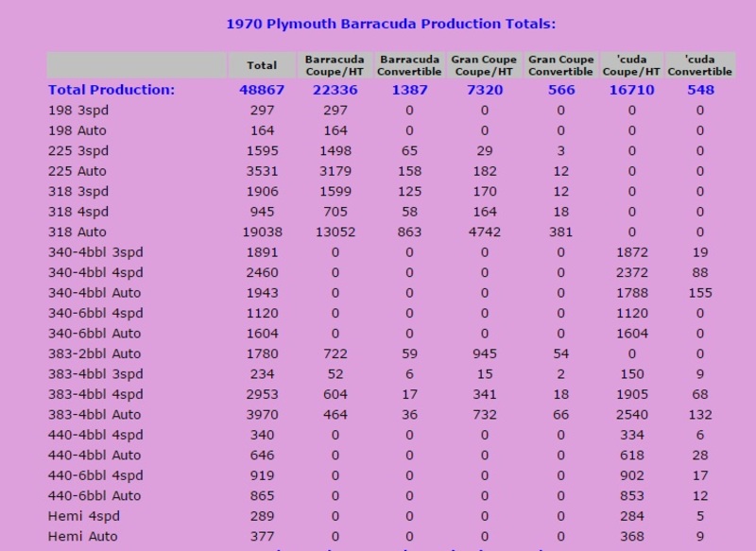Click the 4742 Gran Coupe value
The image size is (756, 551).
485,232
